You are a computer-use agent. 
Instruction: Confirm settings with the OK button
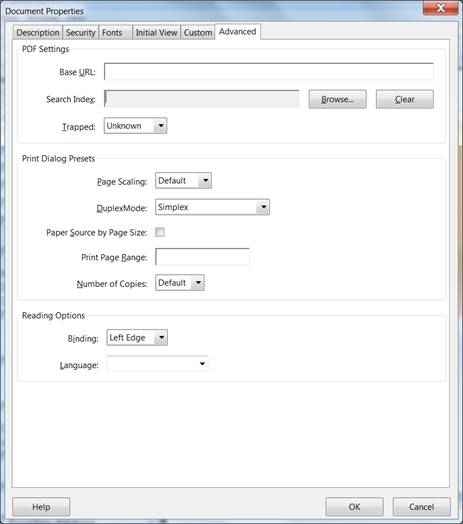354,507
